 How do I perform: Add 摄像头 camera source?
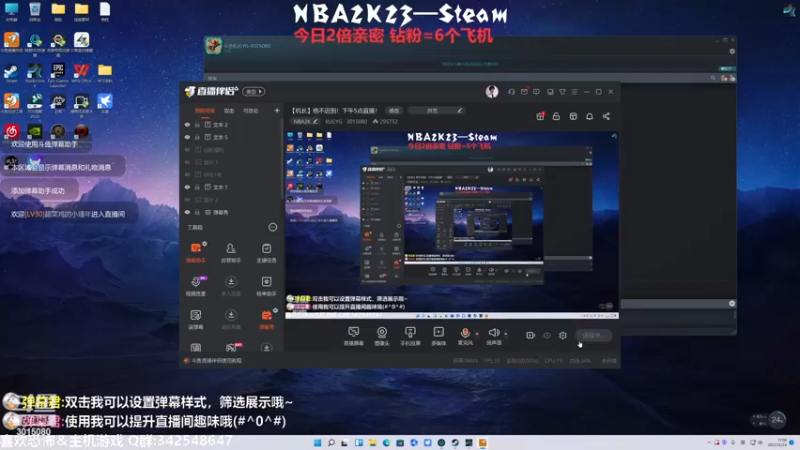(x=382, y=336)
